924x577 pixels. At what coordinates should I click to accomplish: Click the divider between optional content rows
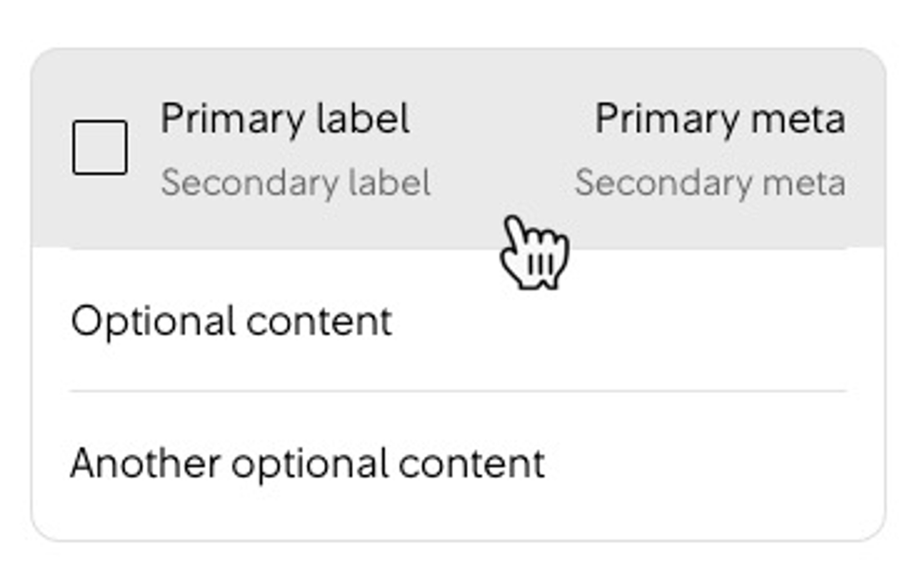point(458,391)
